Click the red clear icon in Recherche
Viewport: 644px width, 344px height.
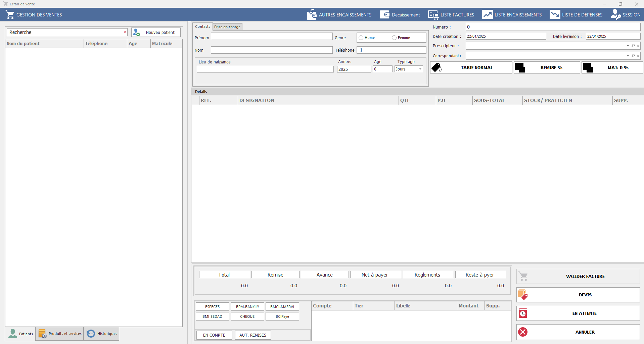click(125, 32)
